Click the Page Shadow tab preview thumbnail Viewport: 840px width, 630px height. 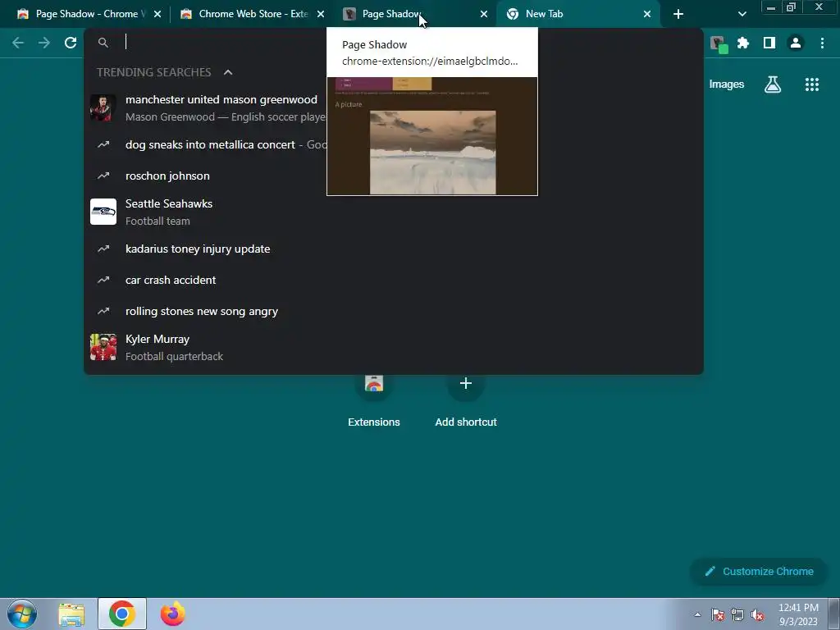tap(432, 136)
